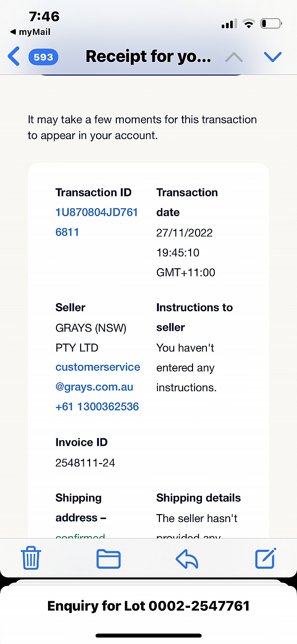Tap the back chevron to return to inbox
This screenshot has height=644, width=297.
tap(14, 57)
